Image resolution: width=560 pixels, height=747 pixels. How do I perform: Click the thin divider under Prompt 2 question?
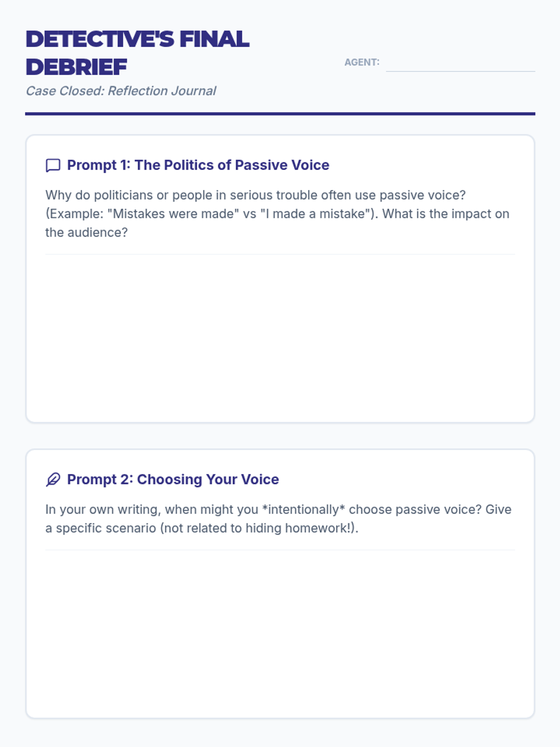tap(280, 550)
